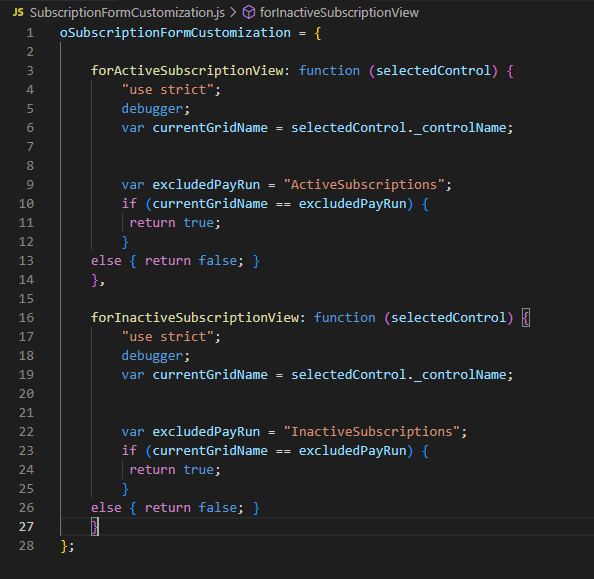This screenshot has height=579, width=594.
Task: Click 'return false' on line 13
Action: 191,261
